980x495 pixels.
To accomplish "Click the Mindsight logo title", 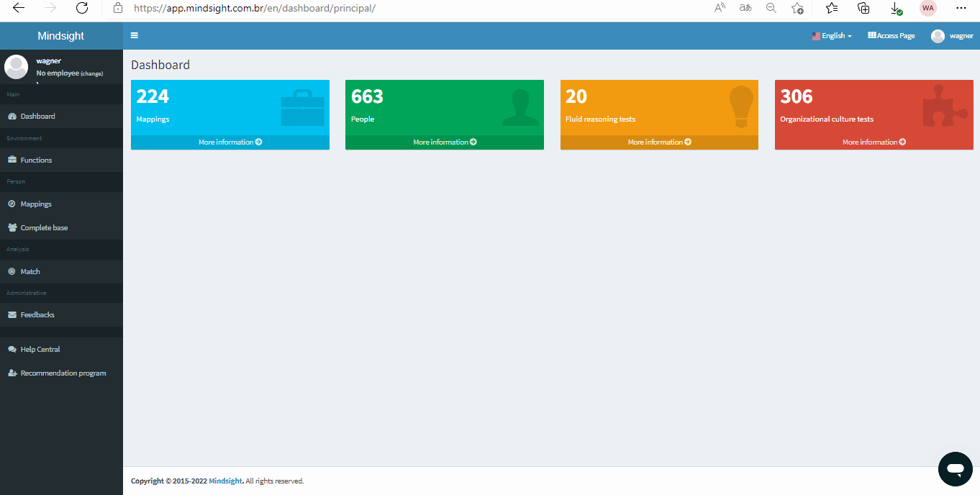I will click(61, 36).
